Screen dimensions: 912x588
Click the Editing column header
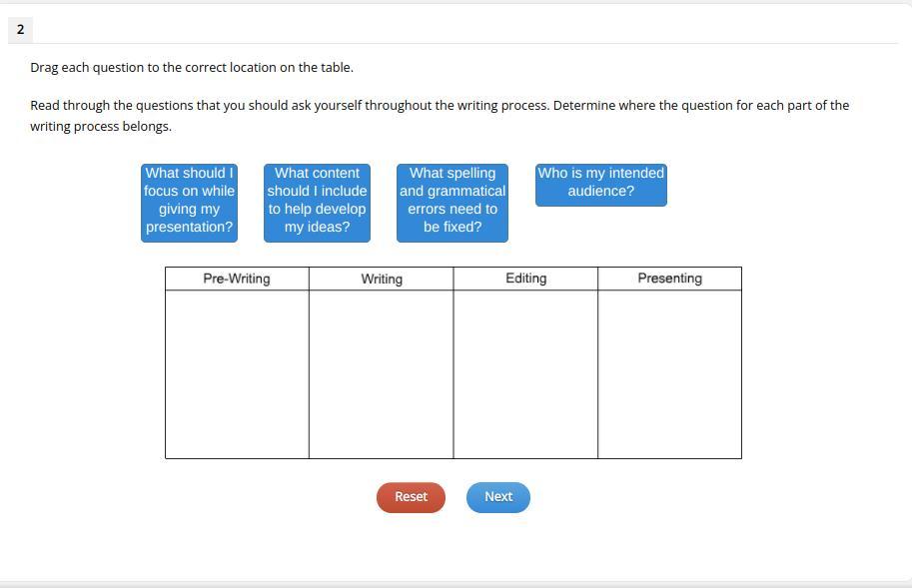(x=525, y=279)
